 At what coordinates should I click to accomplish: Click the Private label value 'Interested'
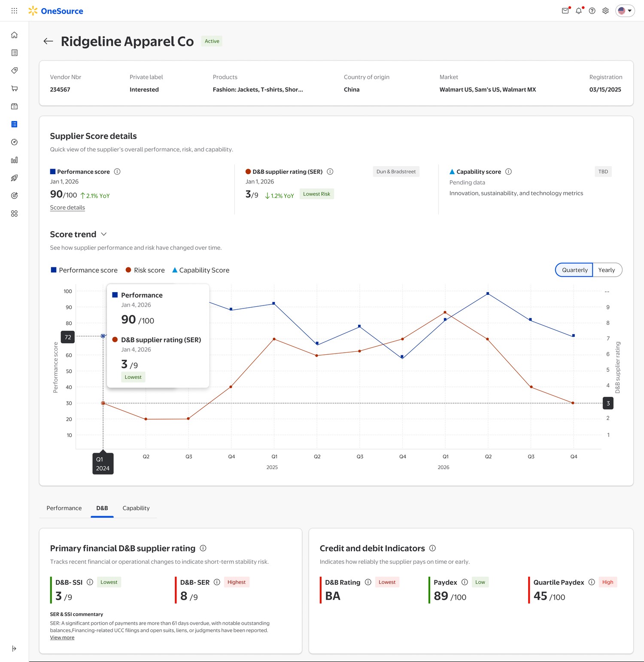[x=144, y=90]
